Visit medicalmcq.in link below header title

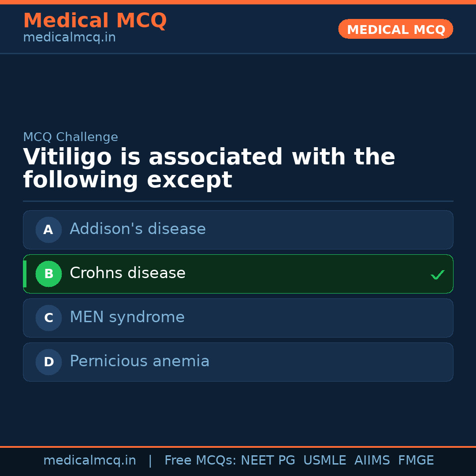69,38
